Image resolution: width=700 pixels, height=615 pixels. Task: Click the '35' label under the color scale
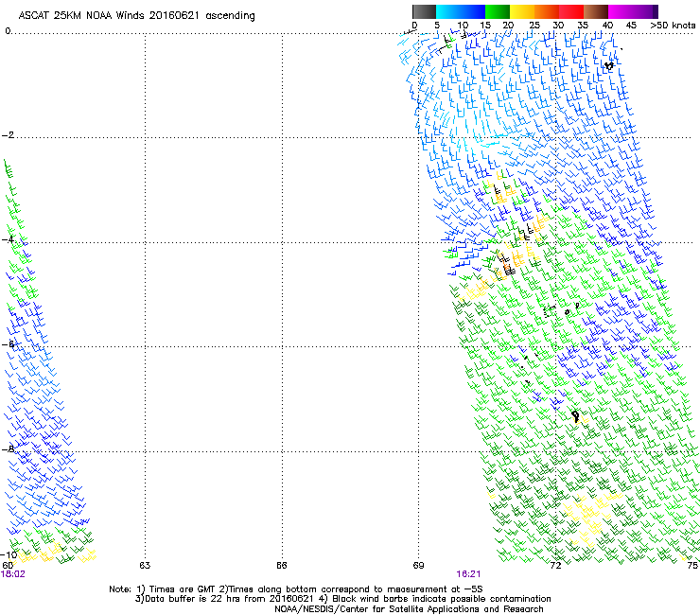pos(583,26)
